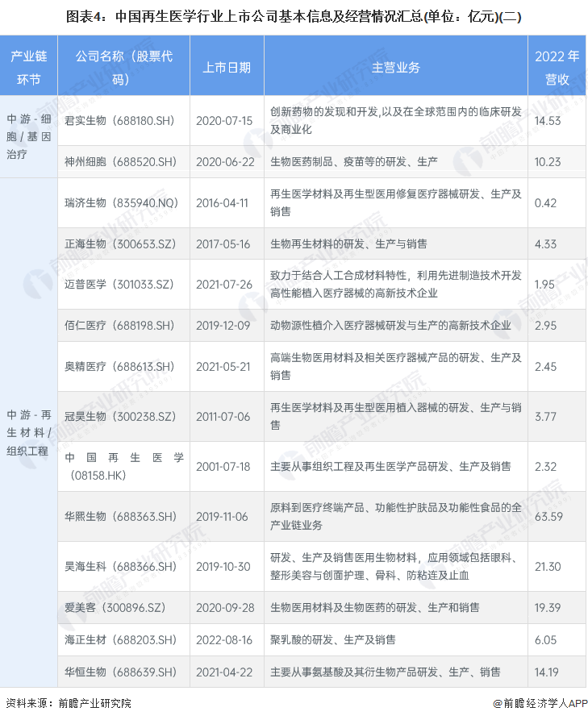
Task: Click the 中游-再生材料/组织工程 category cell
Action: [29, 432]
